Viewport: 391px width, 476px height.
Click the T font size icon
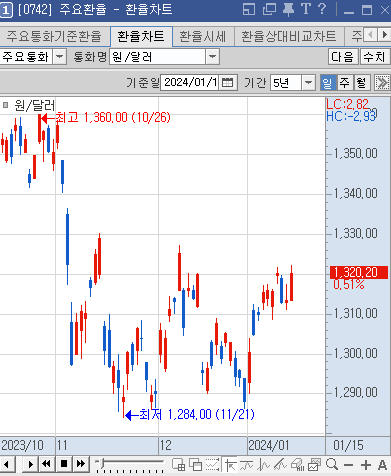(306, 9)
